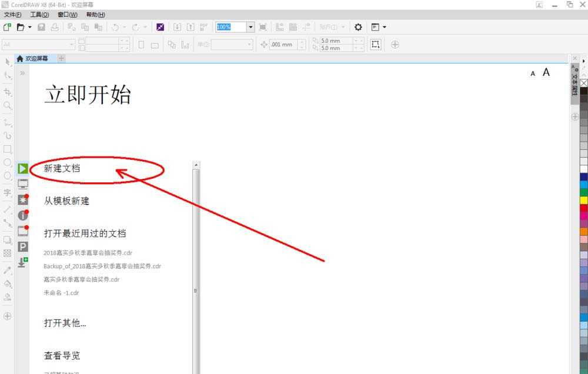
Task: Click the New Document icon in the toolbar
Action: click(x=7, y=27)
